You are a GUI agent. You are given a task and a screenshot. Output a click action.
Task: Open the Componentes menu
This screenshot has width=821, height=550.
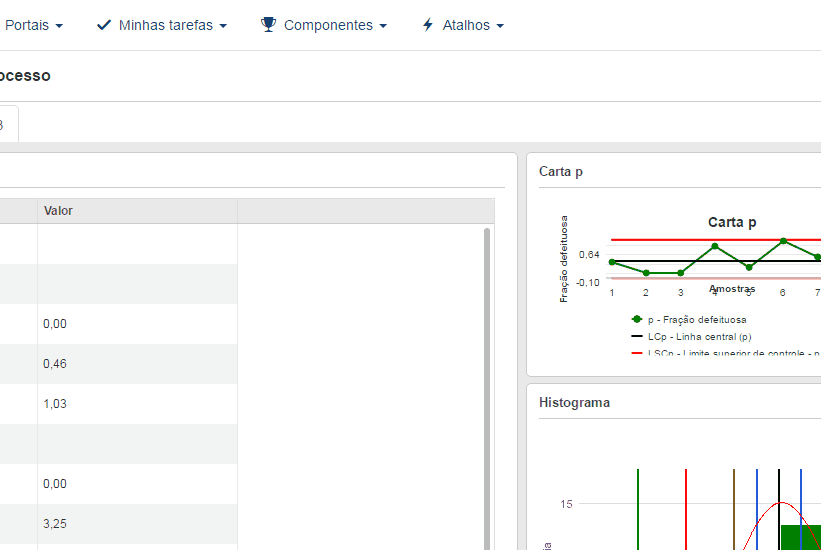324,25
